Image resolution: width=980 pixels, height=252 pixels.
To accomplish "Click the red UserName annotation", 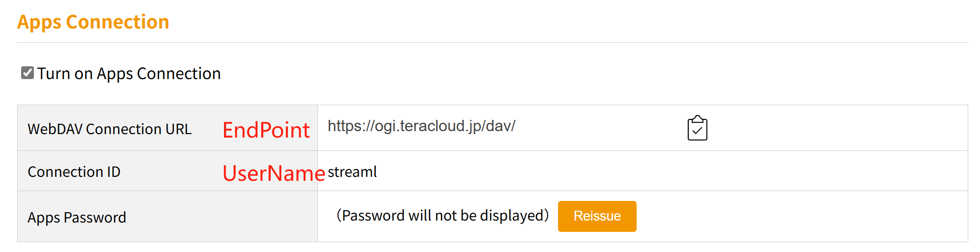I will tap(274, 173).
